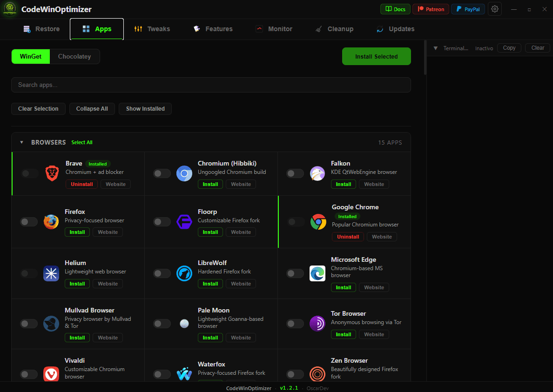Screen dimensions: 553x392
Task: Enable the Floorp selection toggle
Action: (x=162, y=222)
